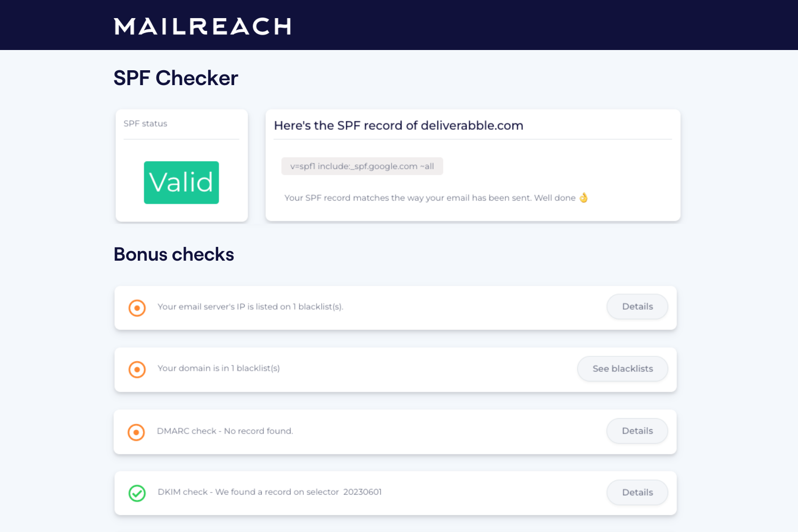Click the DKIM check result message

[269, 492]
